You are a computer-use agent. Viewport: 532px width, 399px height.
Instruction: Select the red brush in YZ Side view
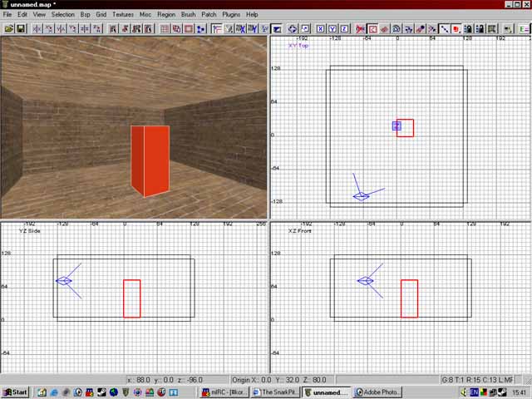[x=131, y=298]
